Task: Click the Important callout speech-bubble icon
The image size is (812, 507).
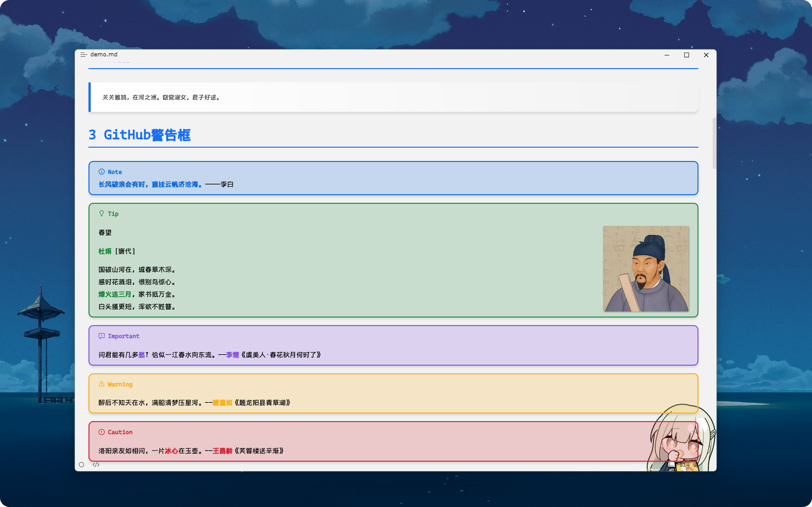Action: 101,336
